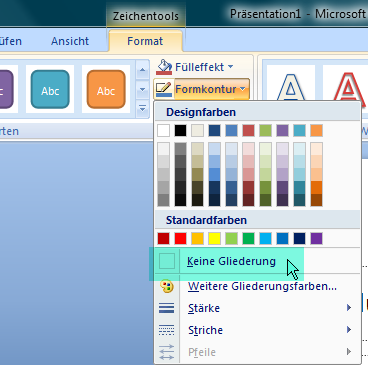Pick the beige design color swatch
The image size is (368, 365).
pos(197,130)
